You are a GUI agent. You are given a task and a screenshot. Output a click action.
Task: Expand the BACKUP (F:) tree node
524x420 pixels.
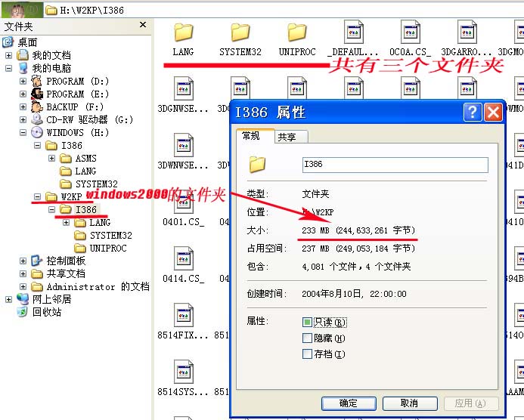(x=23, y=107)
